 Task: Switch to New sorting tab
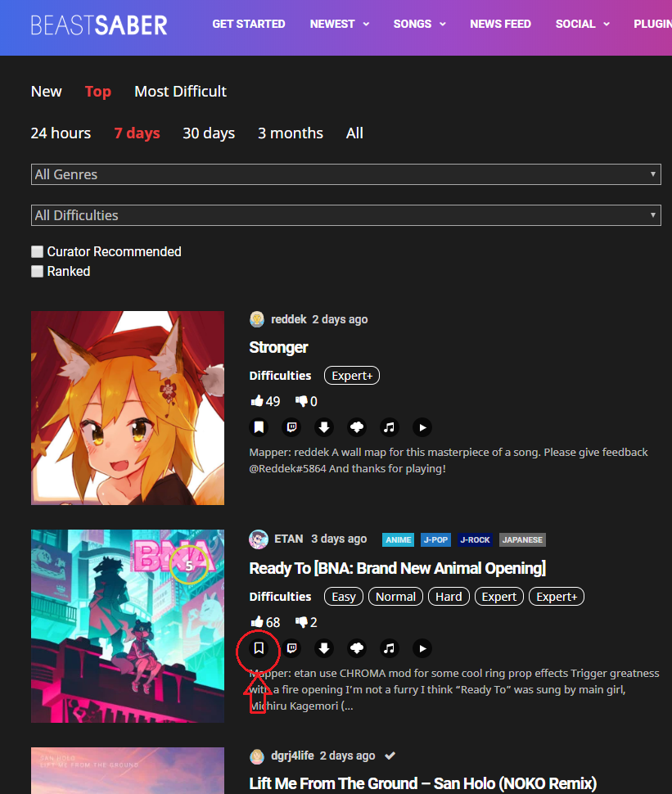[46, 91]
